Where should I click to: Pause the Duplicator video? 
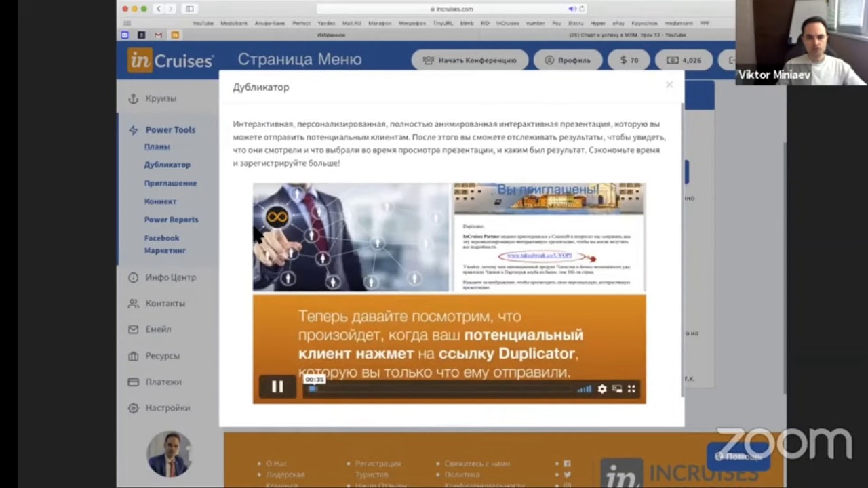[277, 387]
